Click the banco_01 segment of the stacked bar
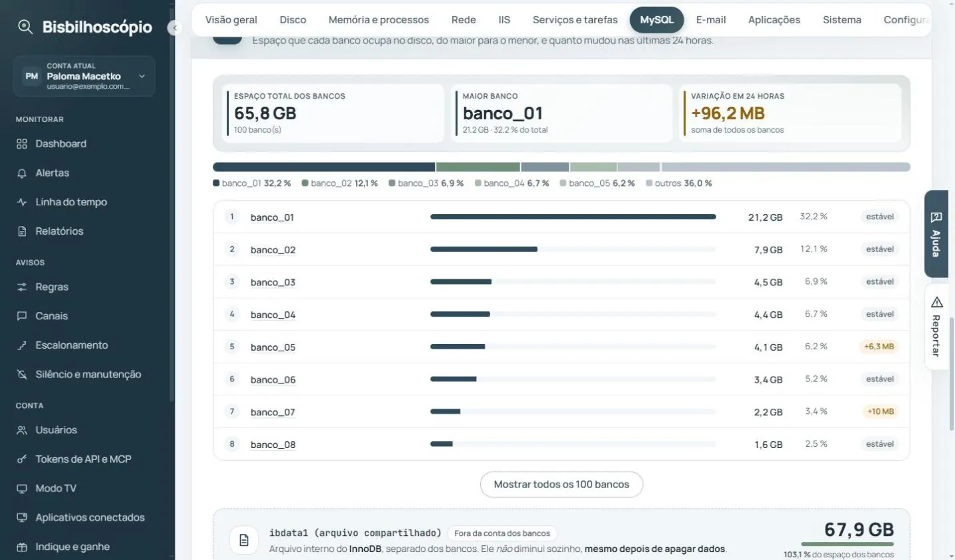This screenshot has width=955, height=560. [x=323, y=167]
